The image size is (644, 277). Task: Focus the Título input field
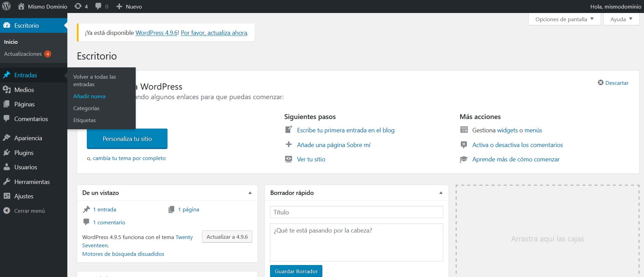pos(357,212)
